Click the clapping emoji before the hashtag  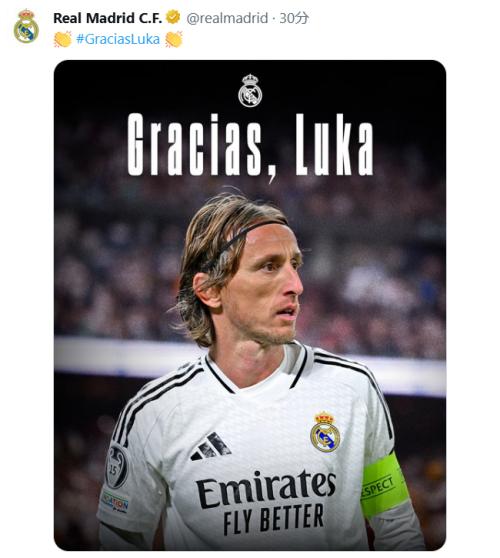(x=62, y=39)
